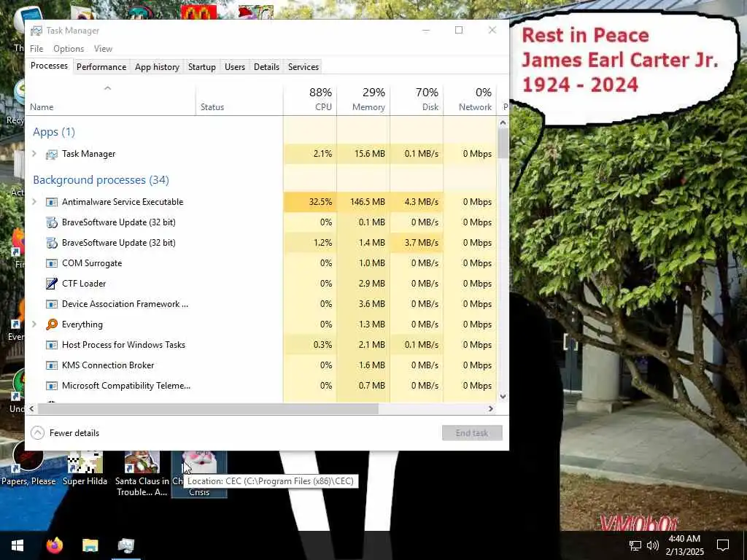This screenshot has height=560, width=747.
Task: Sort by the Network column header
Action: click(x=470, y=99)
